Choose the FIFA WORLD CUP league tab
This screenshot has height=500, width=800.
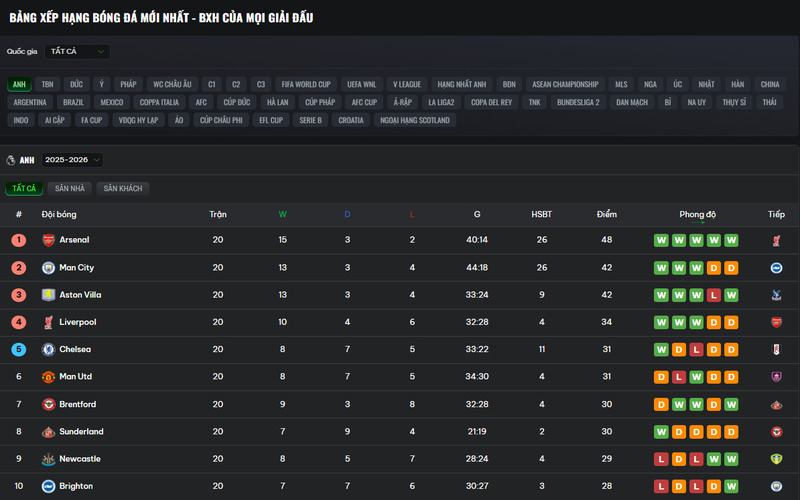(x=305, y=84)
